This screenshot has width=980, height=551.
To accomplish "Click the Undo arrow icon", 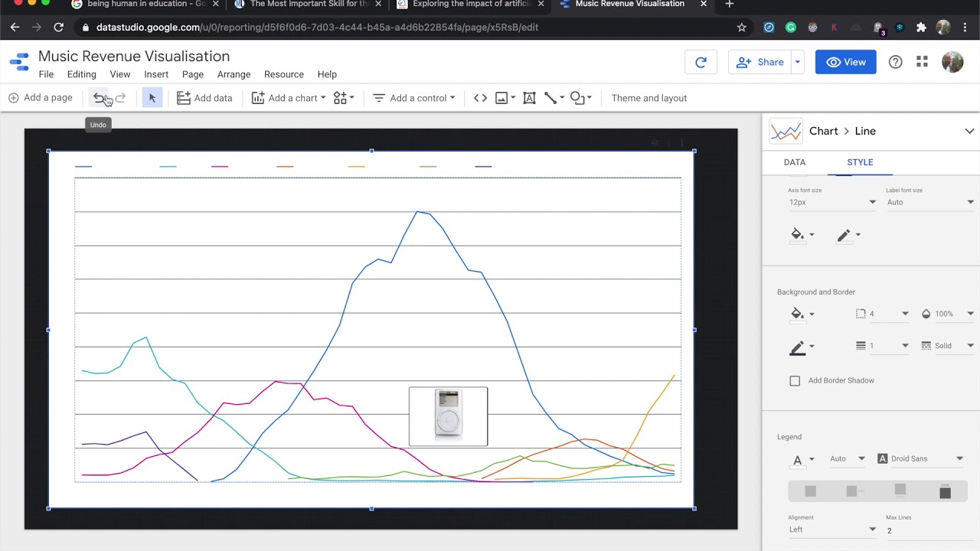I will point(99,98).
